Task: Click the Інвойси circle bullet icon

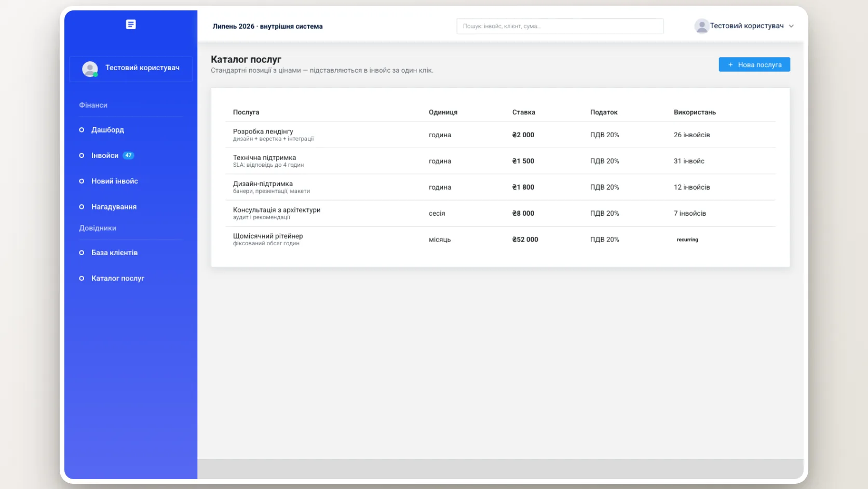Action: coord(82,155)
